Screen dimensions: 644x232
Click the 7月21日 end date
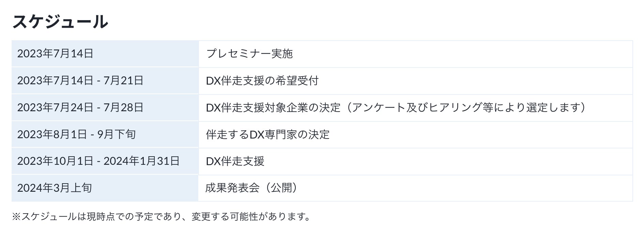point(123,81)
